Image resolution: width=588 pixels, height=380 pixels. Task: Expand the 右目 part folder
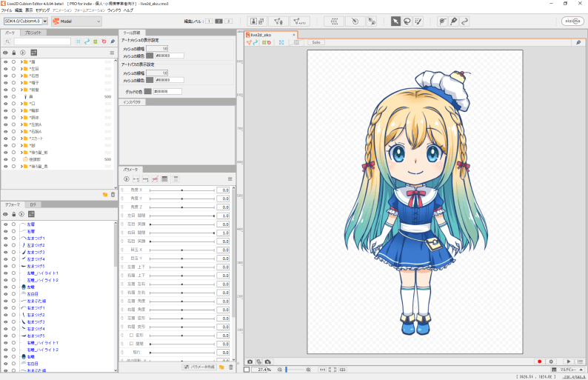(x=21, y=76)
